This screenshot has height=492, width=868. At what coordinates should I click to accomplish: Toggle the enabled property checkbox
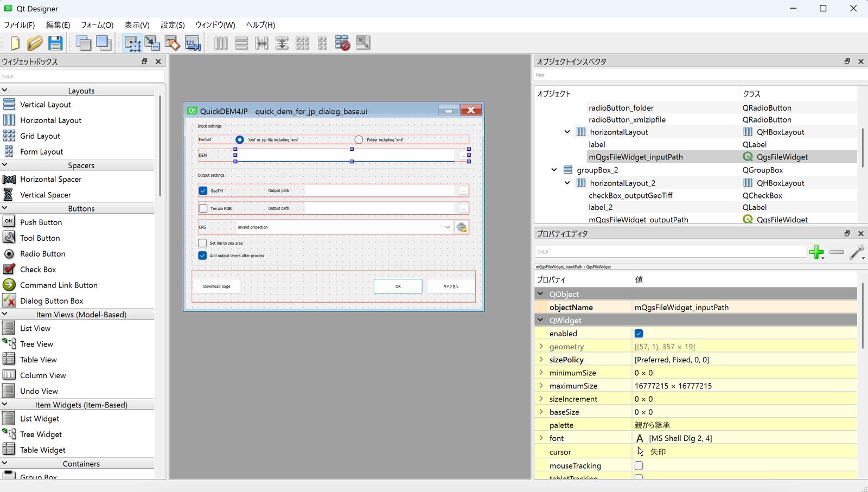point(639,334)
